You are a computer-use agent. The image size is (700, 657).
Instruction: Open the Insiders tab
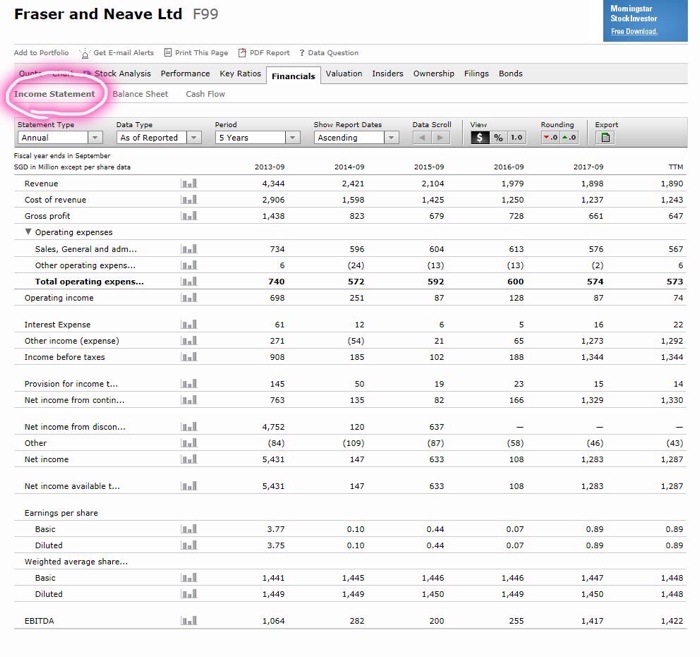(388, 74)
